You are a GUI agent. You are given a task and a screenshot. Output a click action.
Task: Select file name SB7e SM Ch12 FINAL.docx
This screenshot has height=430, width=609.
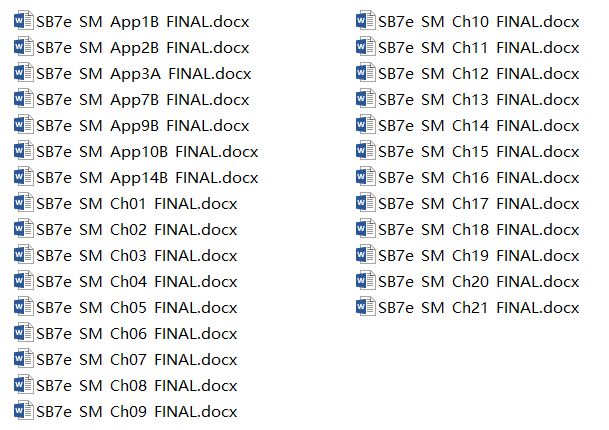coord(479,74)
